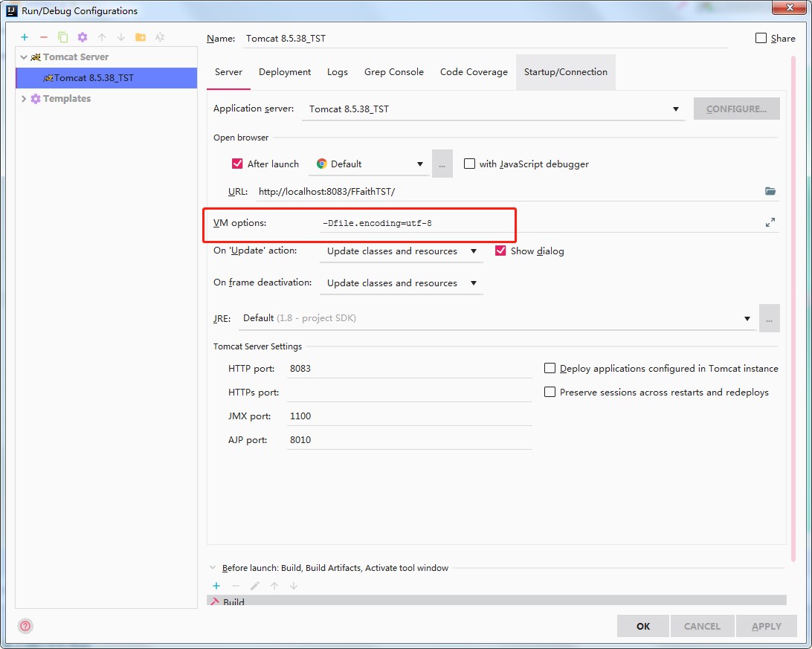The image size is (812, 649).
Task: Add new configuration with plus icon
Action: [x=25, y=37]
